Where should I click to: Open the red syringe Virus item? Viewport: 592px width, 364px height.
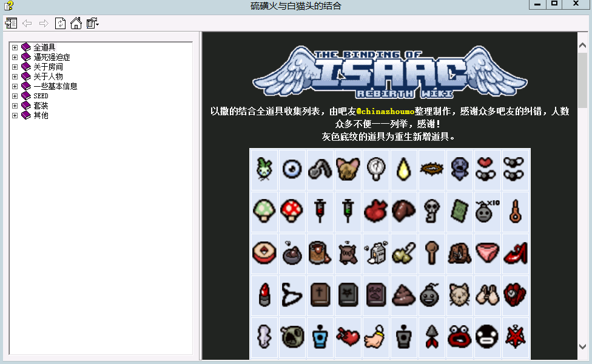(x=320, y=211)
